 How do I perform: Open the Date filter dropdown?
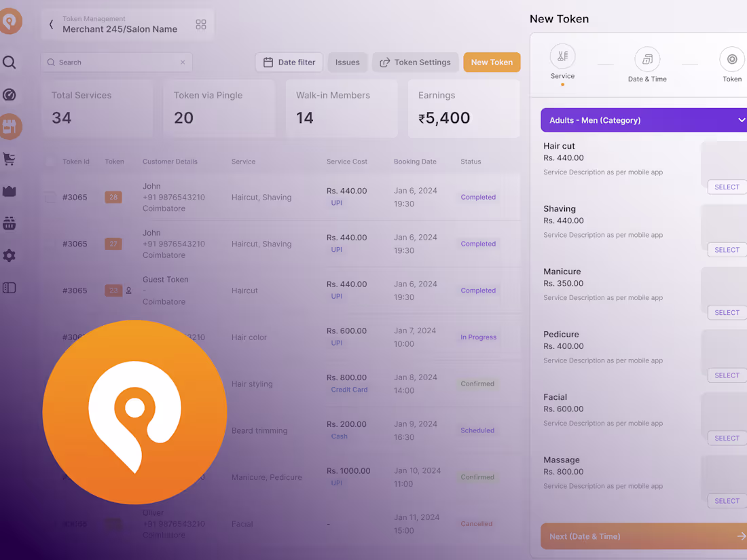click(289, 62)
